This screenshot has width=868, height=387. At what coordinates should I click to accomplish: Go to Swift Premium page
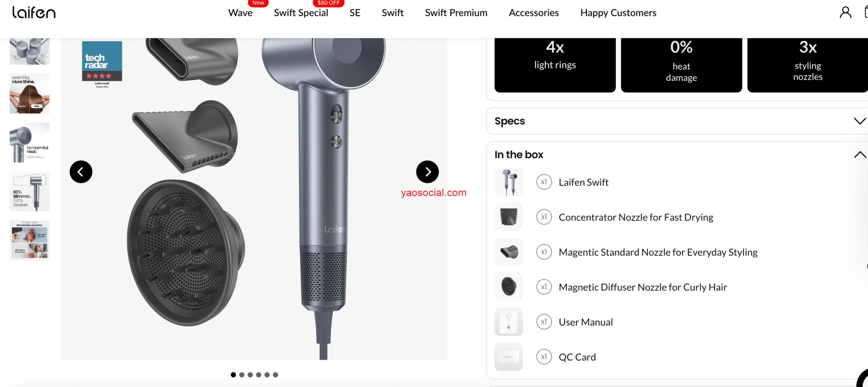pyautogui.click(x=456, y=12)
